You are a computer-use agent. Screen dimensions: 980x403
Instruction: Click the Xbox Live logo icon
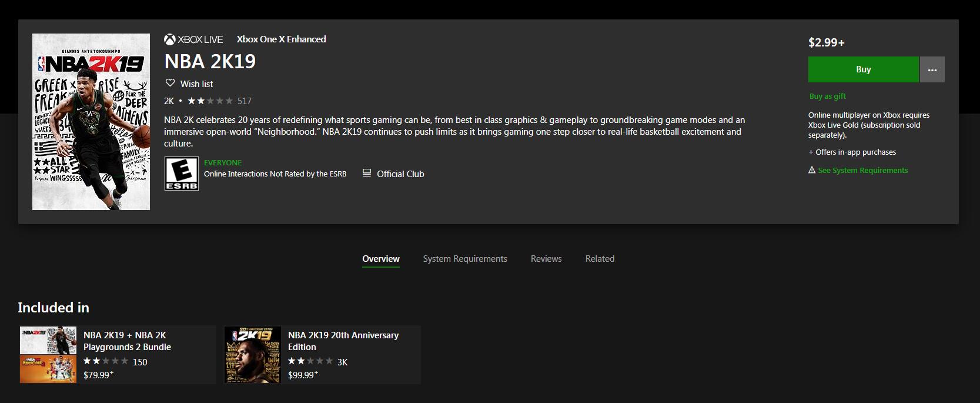coord(170,39)
